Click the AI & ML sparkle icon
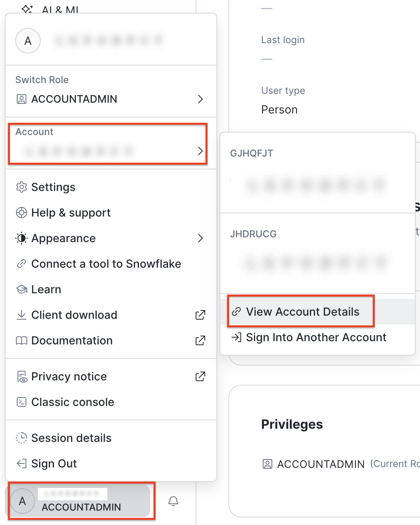This screenshot has height=525, width=420. point(27,9)
